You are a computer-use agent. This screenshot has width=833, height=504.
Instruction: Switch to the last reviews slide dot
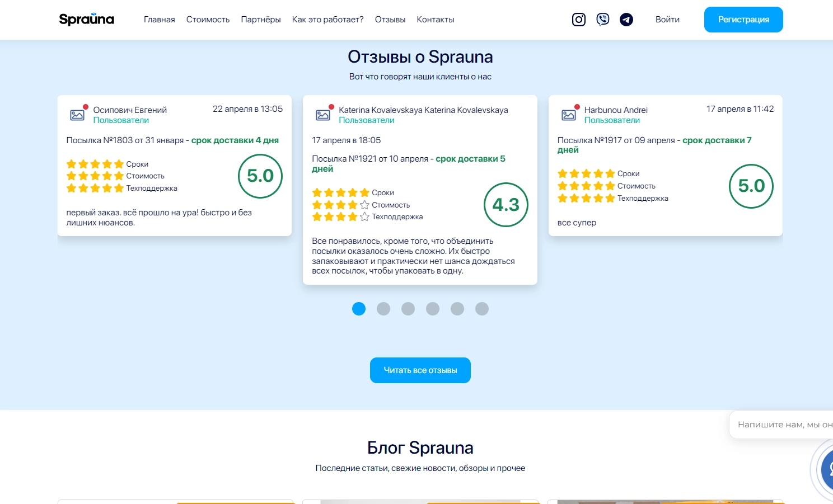pos(482,309)
